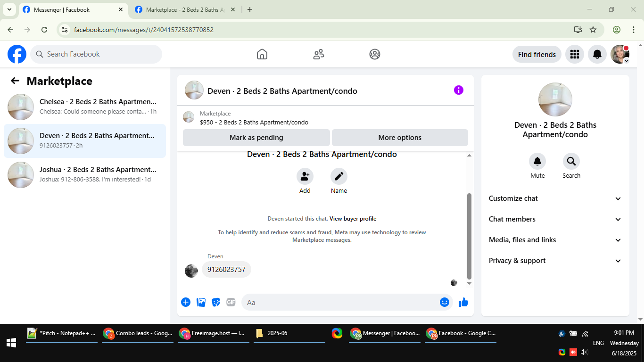Screen dimensions: 644x362
Task: Attach a photo file icon
Action: 201,302
